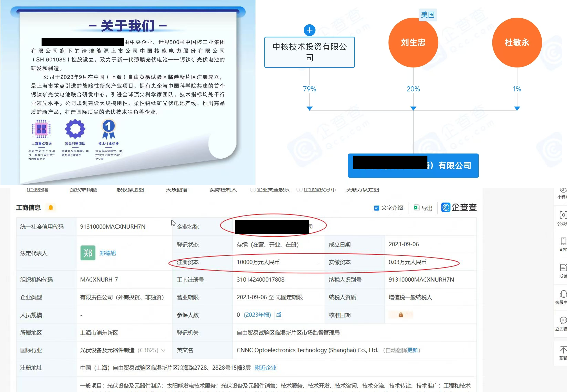
Task: Click the 技术行业标杆 medal icon on poster
Action: pos(108,129)
